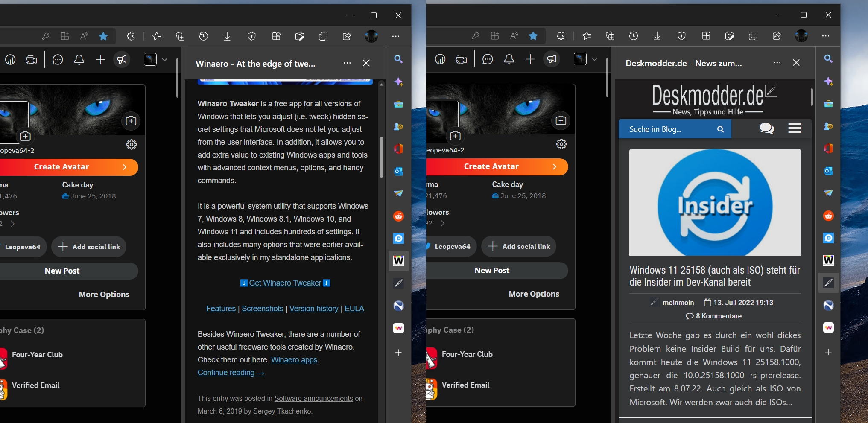Click Winaero side panel vertical scrollbar
This screenshot has width=868, height=423.
[381, 157]
